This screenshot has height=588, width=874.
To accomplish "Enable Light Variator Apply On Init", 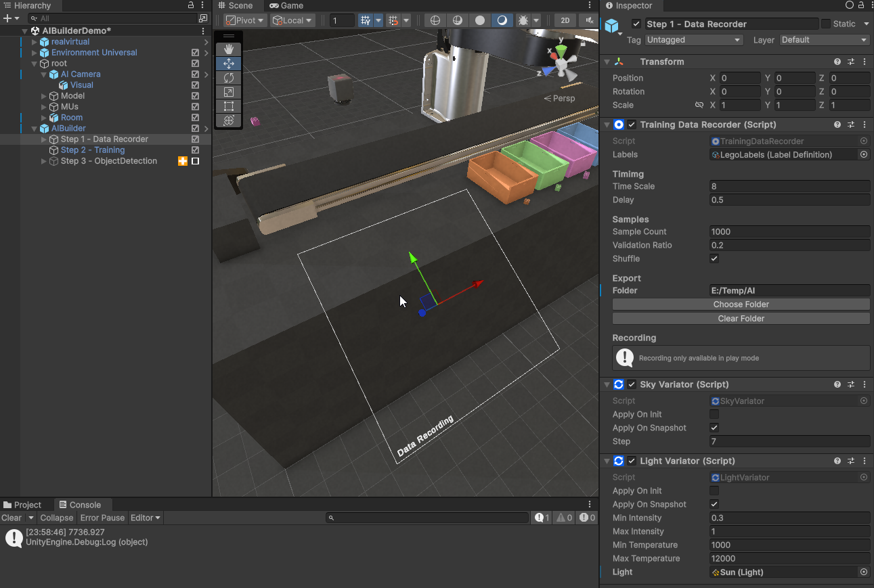I will tap(714, 491).
